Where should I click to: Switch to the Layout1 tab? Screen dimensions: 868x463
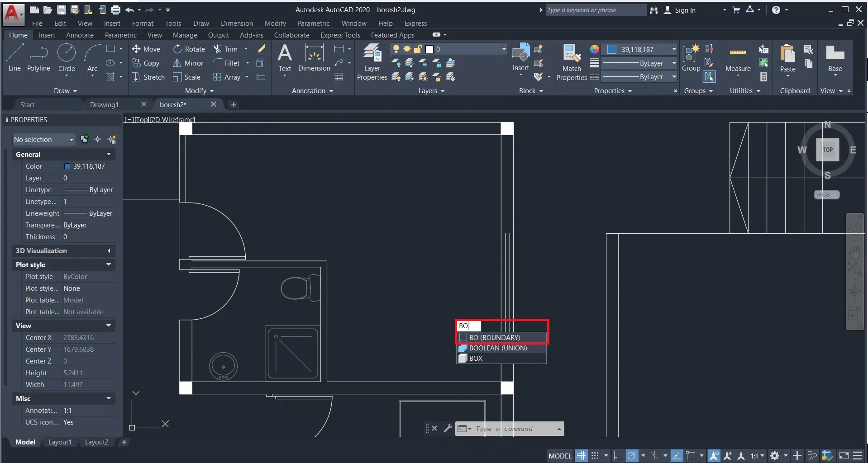[60, 442]
